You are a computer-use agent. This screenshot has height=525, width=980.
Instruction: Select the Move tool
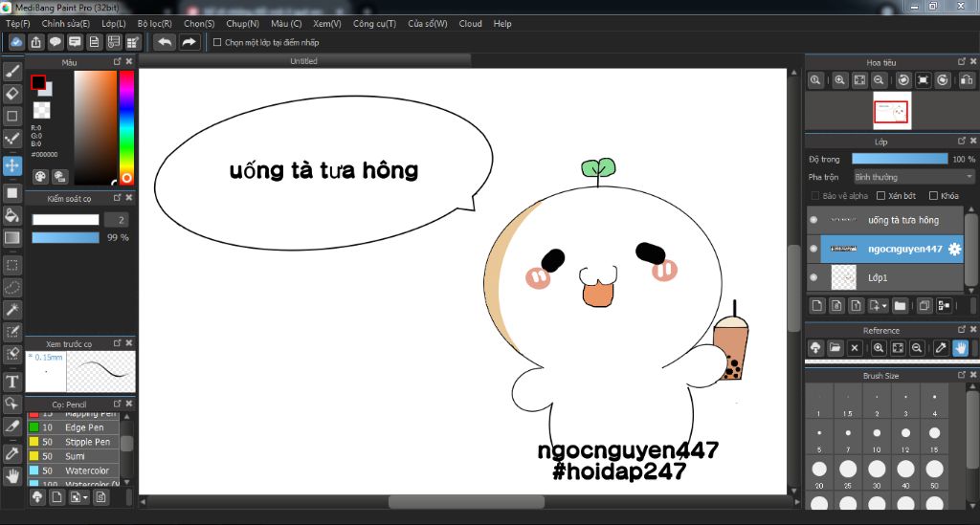pos(11,166)
